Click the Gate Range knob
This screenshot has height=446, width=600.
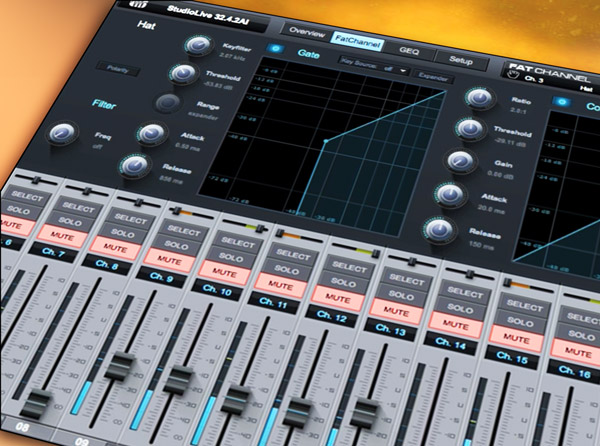point(168,102)
